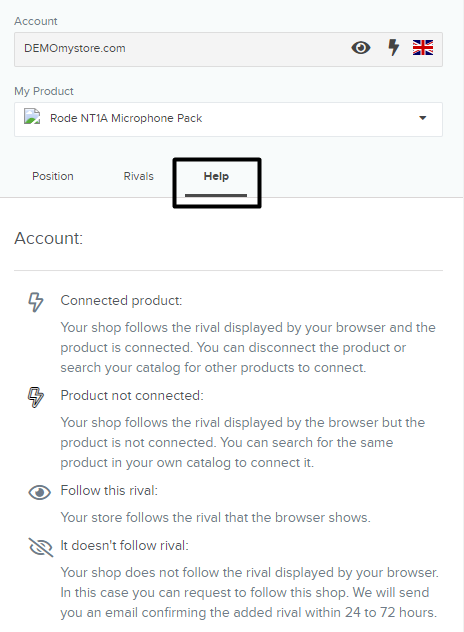Click the Rode NT1A product thumbnail image
The height and width of the screenshot is (632, 464).
[x=32, y=117]
